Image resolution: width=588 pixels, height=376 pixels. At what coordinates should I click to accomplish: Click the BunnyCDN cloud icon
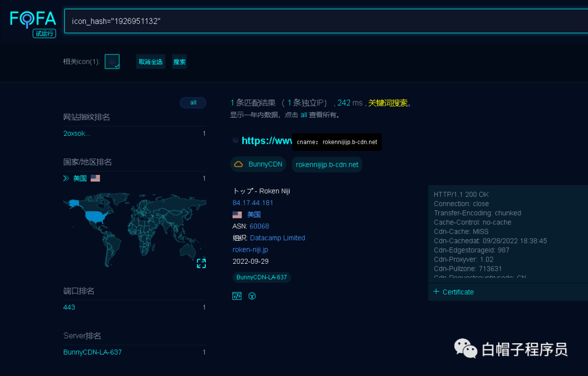point(238,165)
